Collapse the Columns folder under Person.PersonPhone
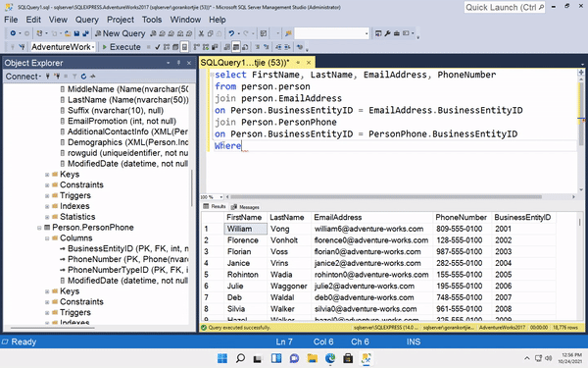 coord(47,238)
